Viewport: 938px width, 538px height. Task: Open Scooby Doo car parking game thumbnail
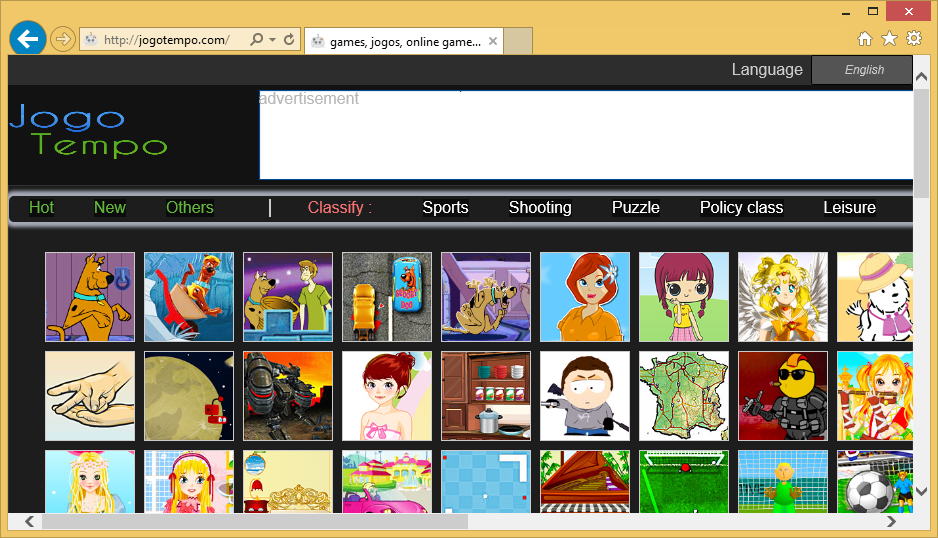click(387, 297)
